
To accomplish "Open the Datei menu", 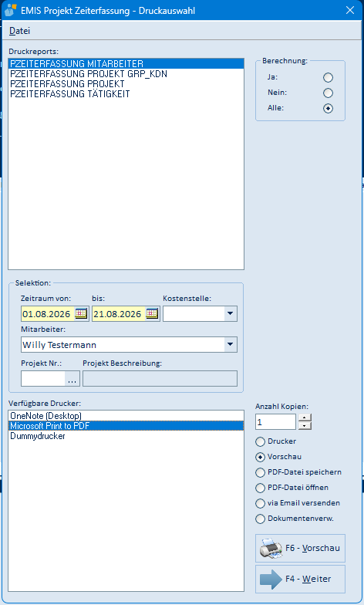I will tap(20, 31).
